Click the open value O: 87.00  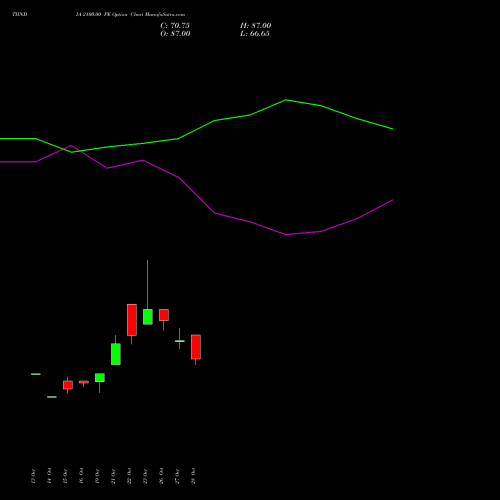pyautogui.click(x=175, y=34)
